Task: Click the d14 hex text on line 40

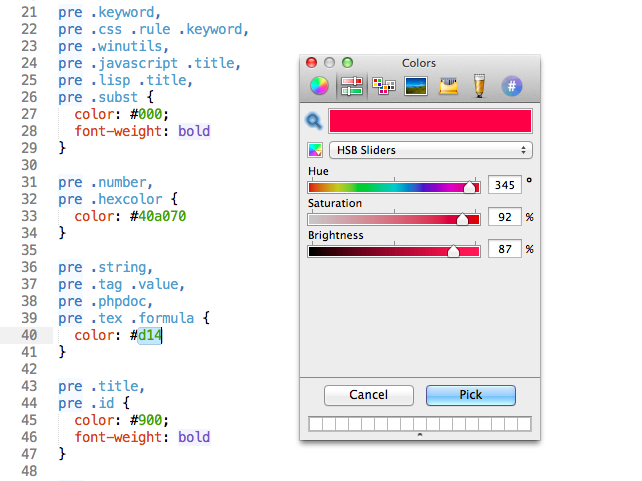Action: tap(149, 335)
